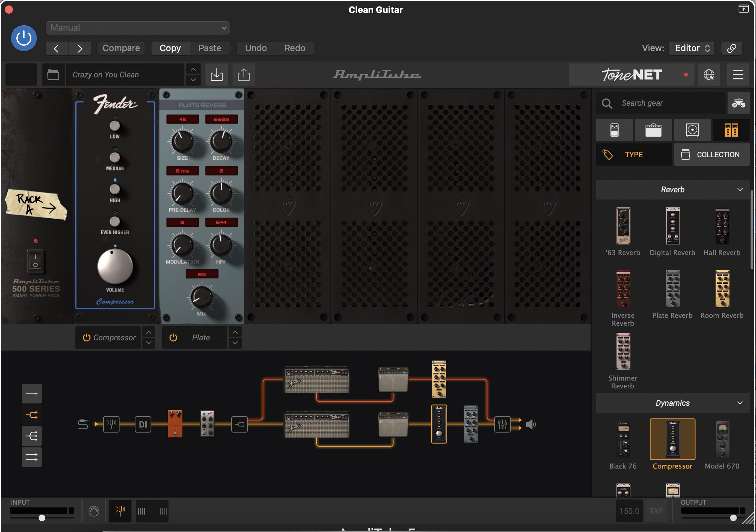Image resolution: width=756 pixels, height=532 pixels.
Task: Step to next preset with down chevron
Action: coord(193,80)
